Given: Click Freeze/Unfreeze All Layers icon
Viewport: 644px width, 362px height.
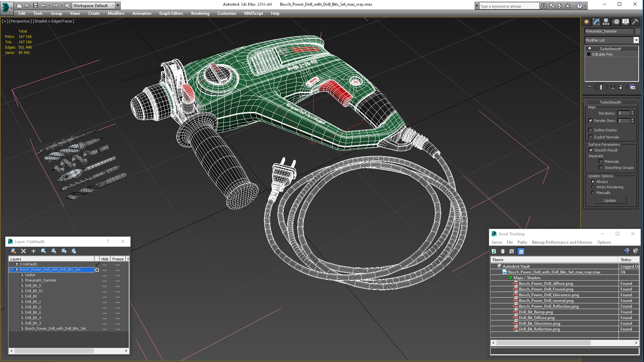Looking at the screenshot, I should pyautogui.click(x=74, y=251).
